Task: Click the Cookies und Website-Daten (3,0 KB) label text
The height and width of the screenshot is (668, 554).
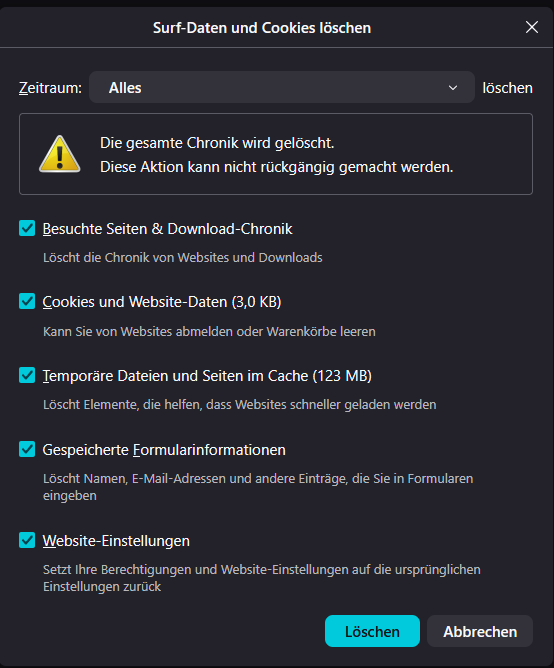Action: pyautogui.click(x=162, y=302)
